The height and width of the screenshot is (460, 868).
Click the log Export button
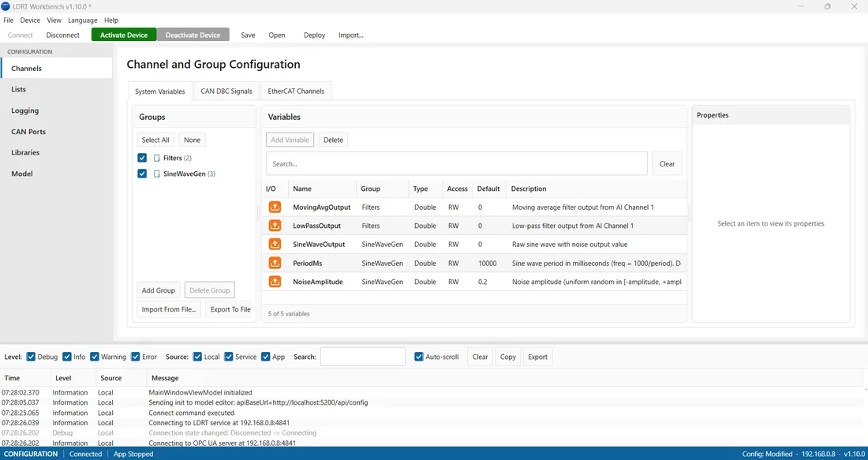coord(537,357)
